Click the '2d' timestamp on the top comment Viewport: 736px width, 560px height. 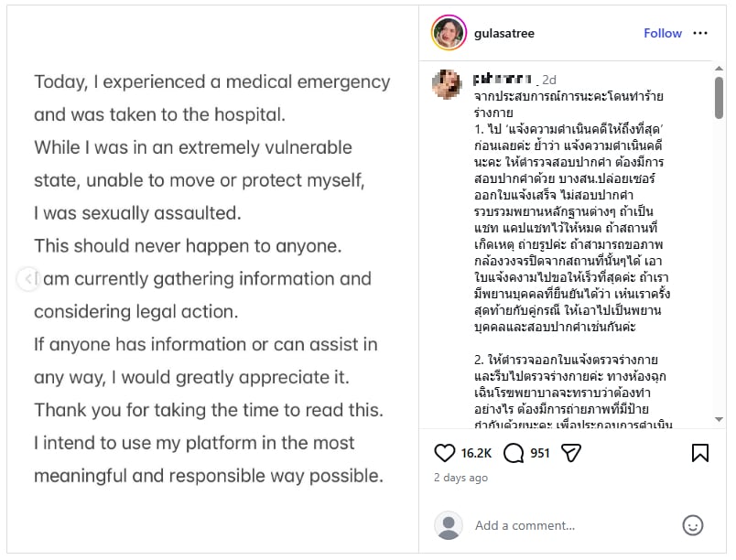[548, 79]
